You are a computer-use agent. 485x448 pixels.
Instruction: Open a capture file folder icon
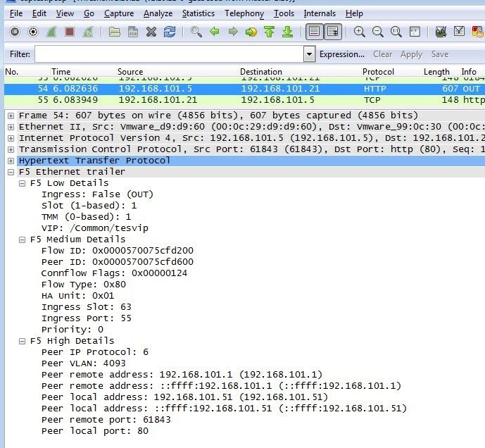pyautogui.click(x=115, y=32)
